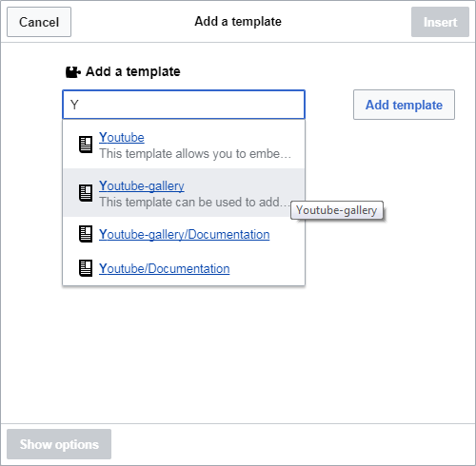Cancel the template dialog

(x=39, y=22)
